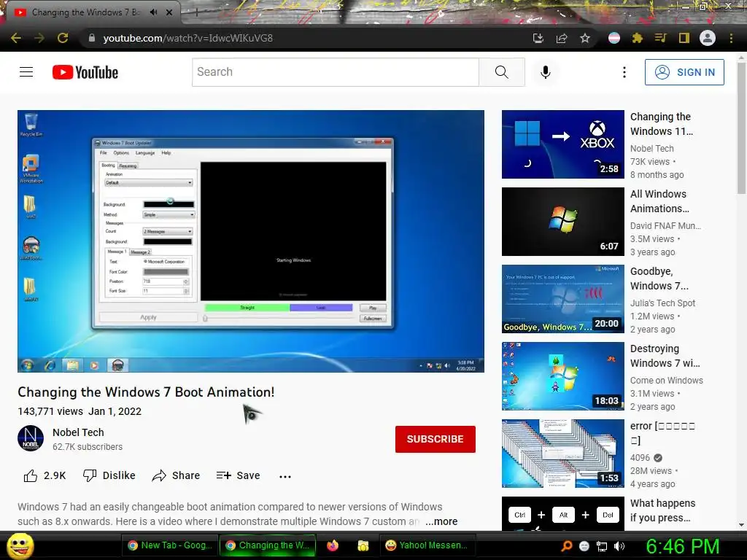Reload the page with refresh icon

(x=63, y=38)
